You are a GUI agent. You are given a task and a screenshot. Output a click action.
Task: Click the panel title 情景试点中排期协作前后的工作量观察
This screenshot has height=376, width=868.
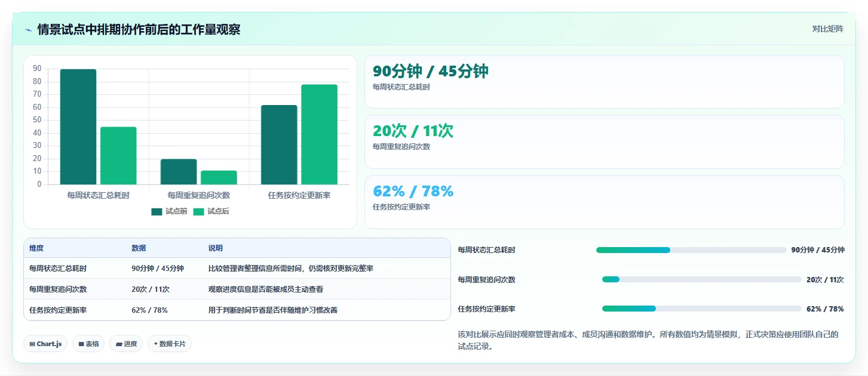pos(139,29)
